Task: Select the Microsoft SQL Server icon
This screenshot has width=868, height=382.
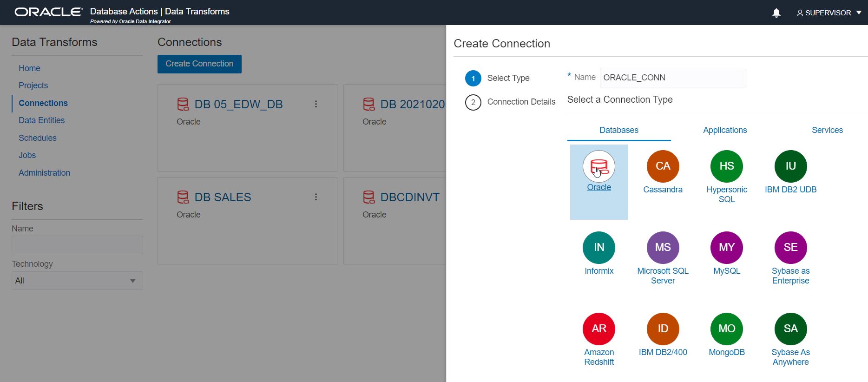Action: click(x=663, y=248)
